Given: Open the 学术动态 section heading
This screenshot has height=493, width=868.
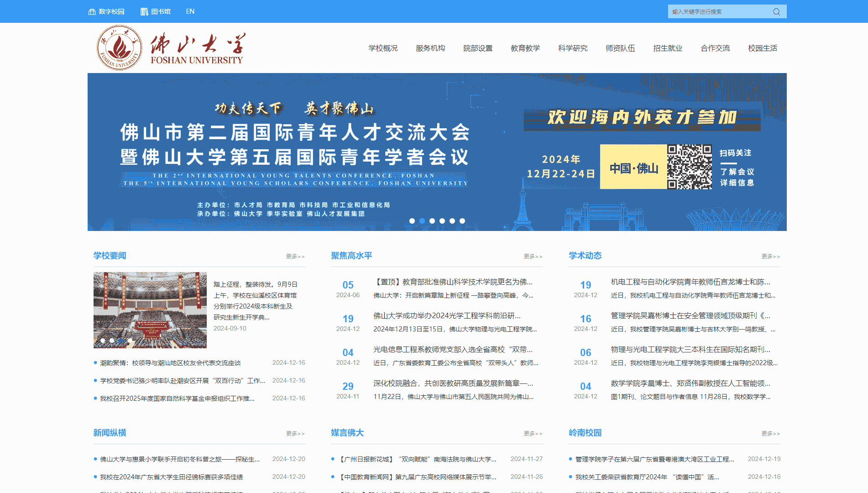Looking at the screenshot, I should click(585, 256).
